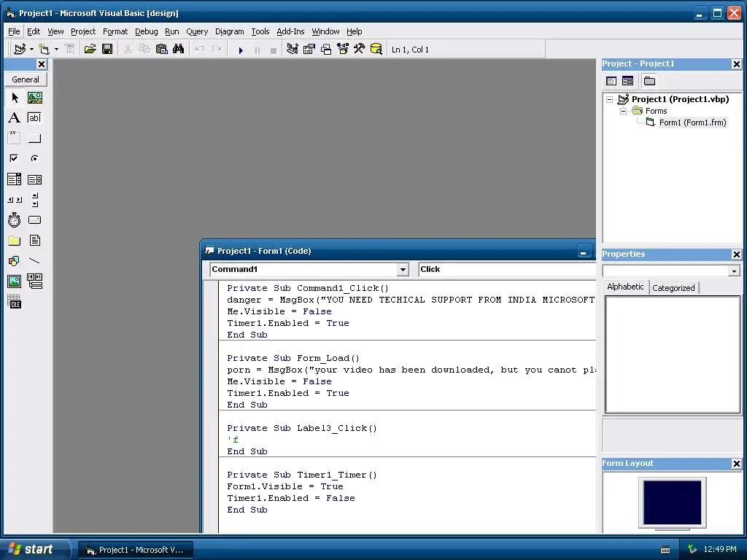Click the General toolbox tab button
Image resolution: width=747 pixels, height=560 pixels.
(x=26, y=79)
